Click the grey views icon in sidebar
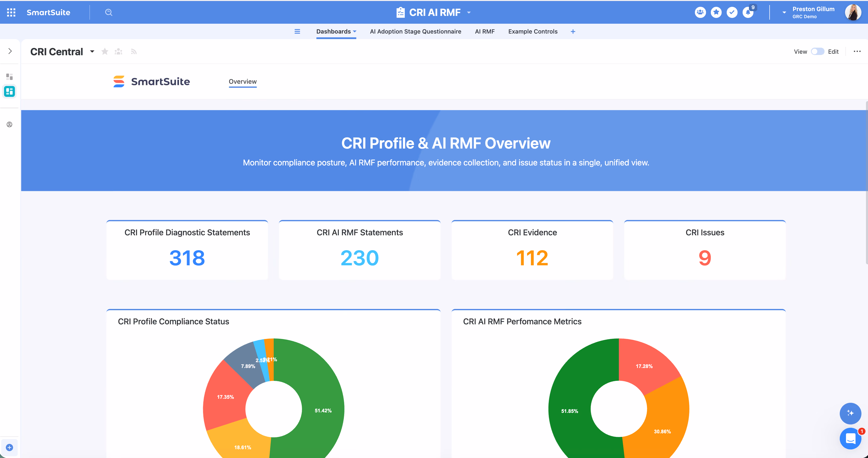 9,77
